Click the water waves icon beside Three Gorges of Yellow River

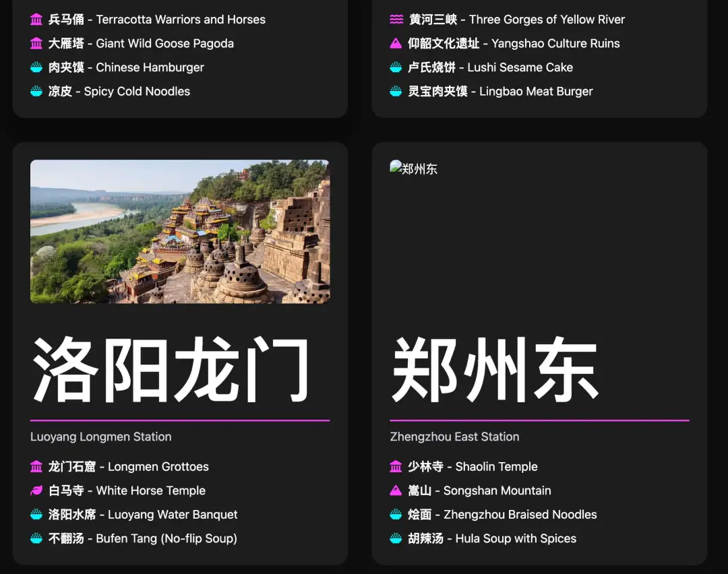point(396,20)
